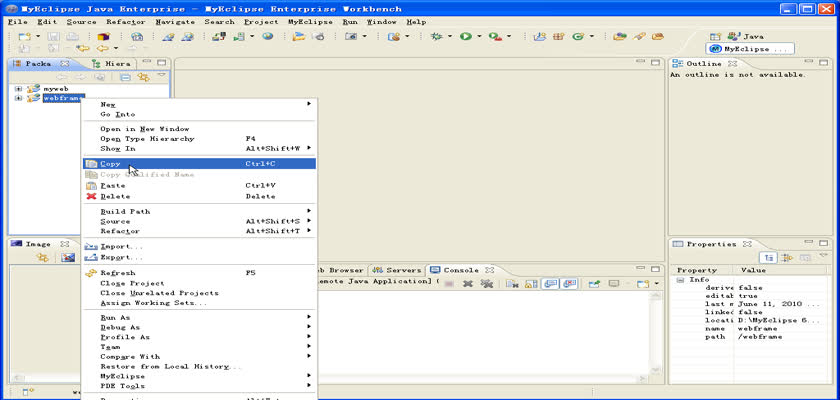
Task: Choose Delete from the context menu
Action: click(199, 196)
